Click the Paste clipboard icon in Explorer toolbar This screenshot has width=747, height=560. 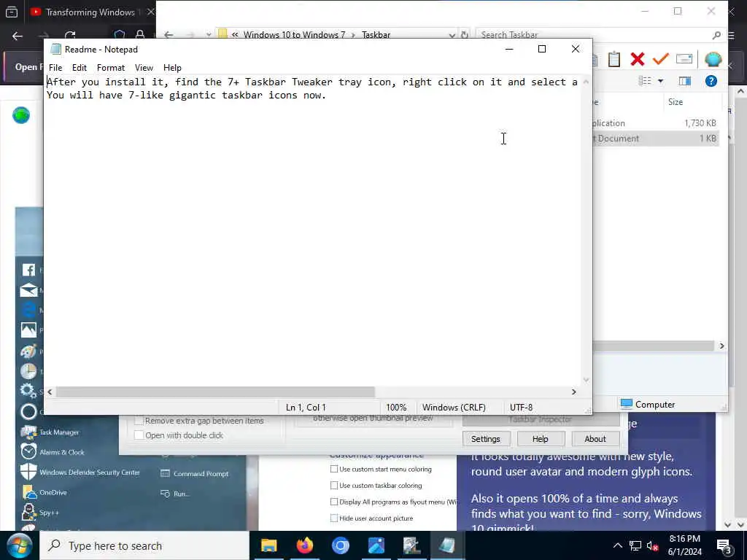coord(614,59)
